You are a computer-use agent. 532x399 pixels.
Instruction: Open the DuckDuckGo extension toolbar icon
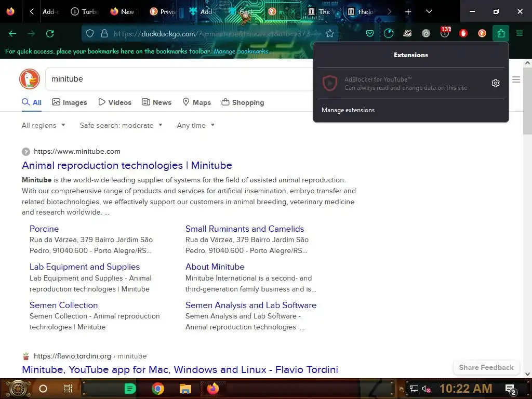pyautogui.click(x=482, y=33)
